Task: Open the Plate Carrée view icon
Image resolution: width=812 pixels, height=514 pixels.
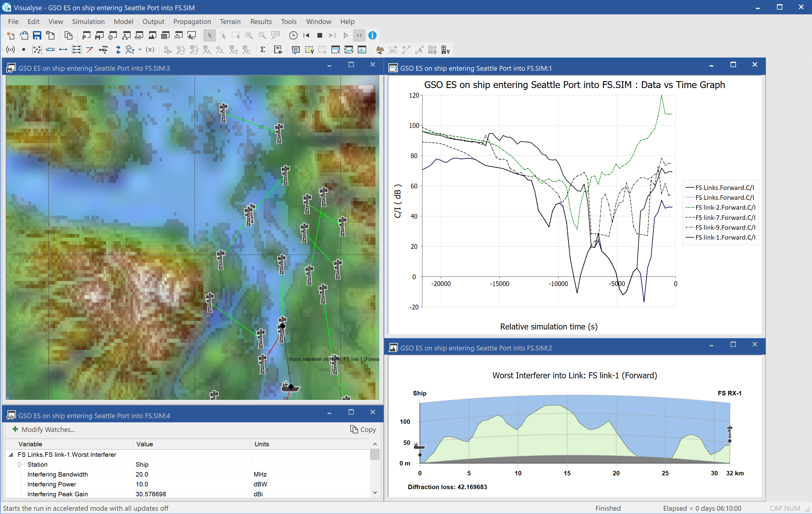Action: click(86, 35)
